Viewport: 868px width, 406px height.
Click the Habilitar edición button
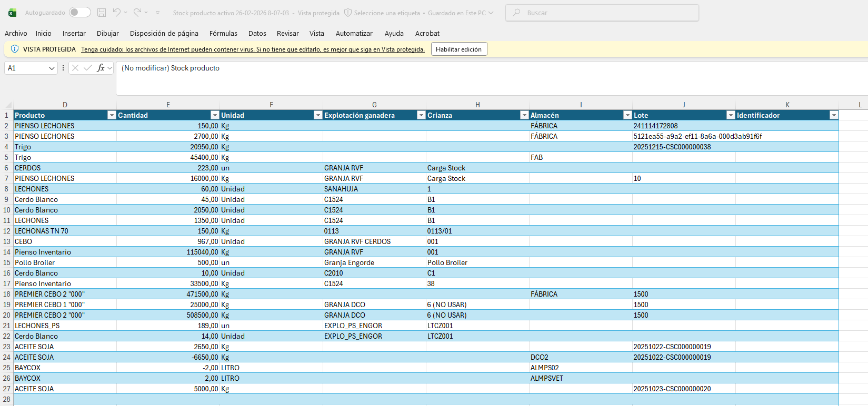[x=458, y=49]
